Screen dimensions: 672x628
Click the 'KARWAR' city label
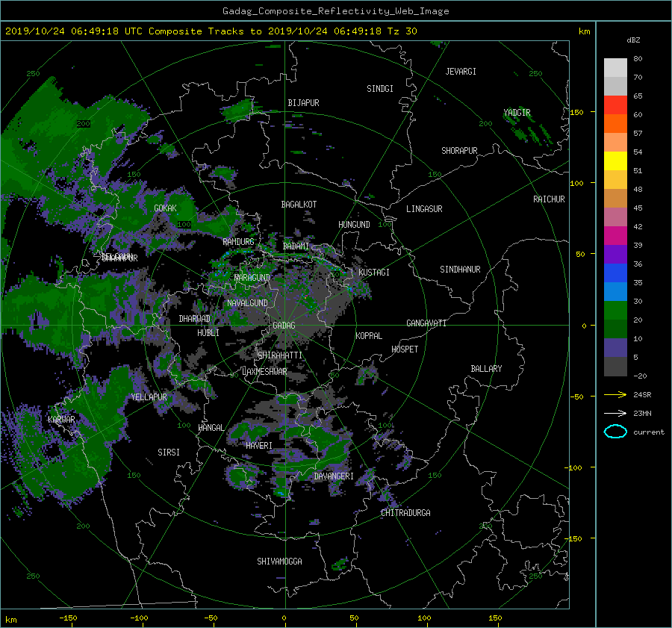61,420
